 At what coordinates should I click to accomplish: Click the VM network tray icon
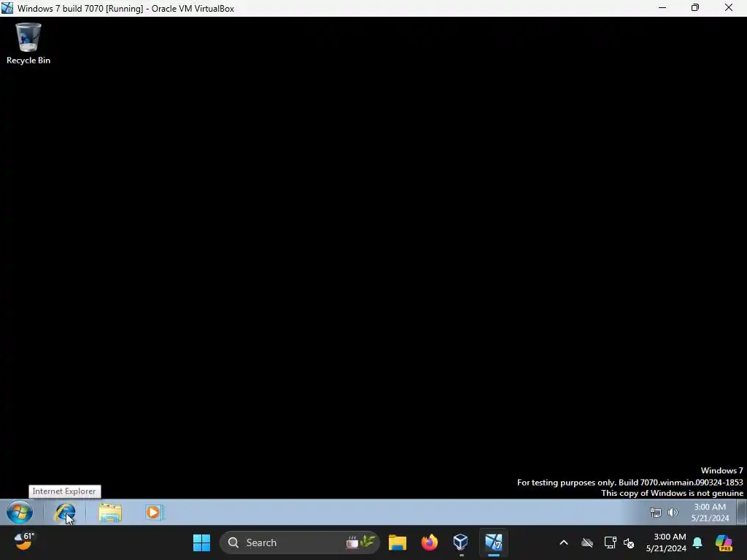click(656, 513)
